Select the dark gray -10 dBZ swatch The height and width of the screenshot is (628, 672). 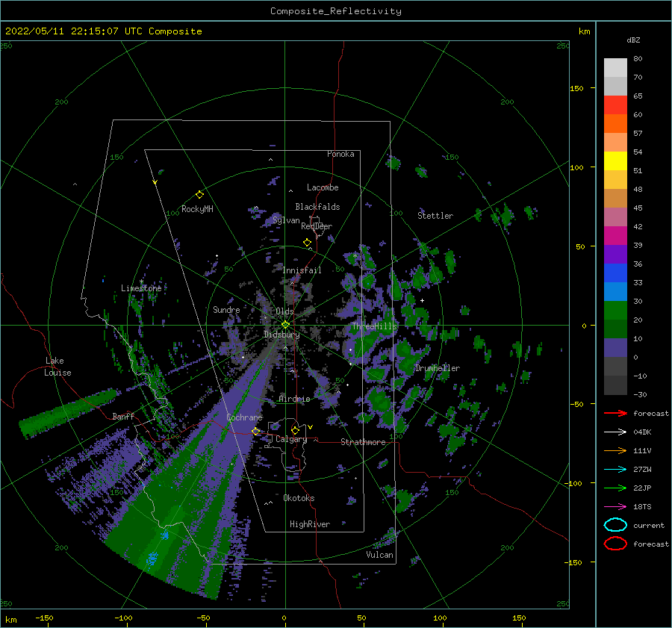pos(615,385)
